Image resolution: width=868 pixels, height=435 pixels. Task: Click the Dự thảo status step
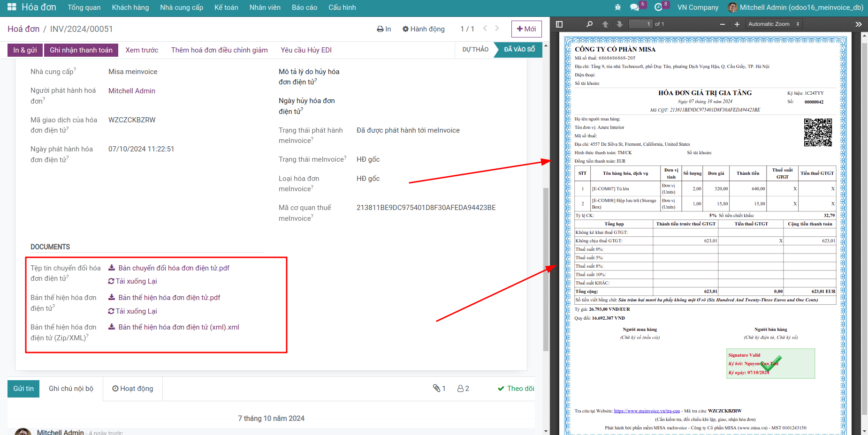click(475, 50)
